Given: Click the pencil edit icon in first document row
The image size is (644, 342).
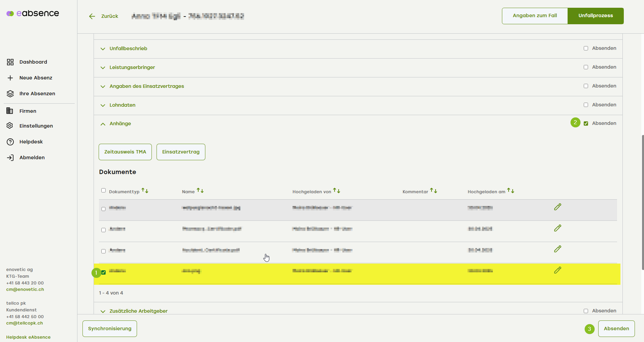Looking at the screenshot, I should (x=557, y=207).
